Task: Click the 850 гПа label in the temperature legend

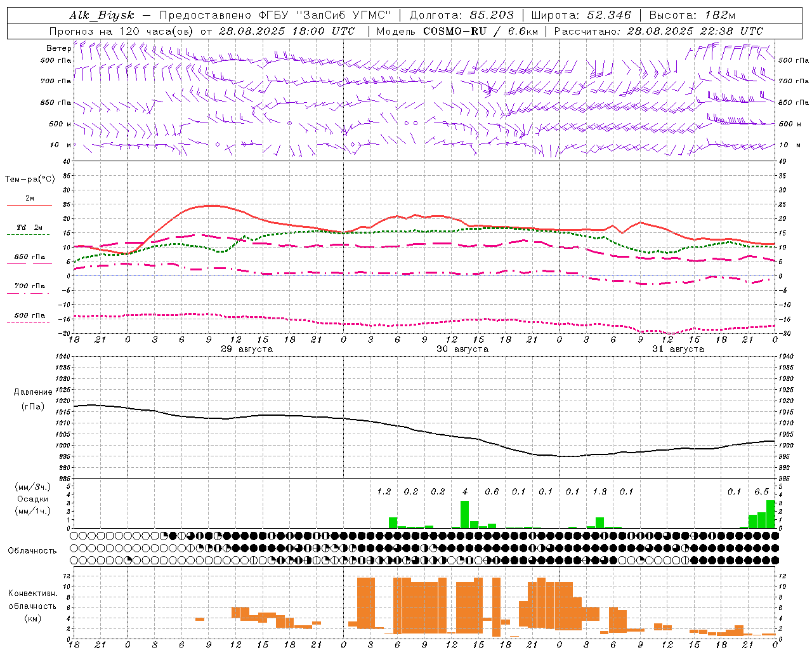Action: click(x=29, y=257)
